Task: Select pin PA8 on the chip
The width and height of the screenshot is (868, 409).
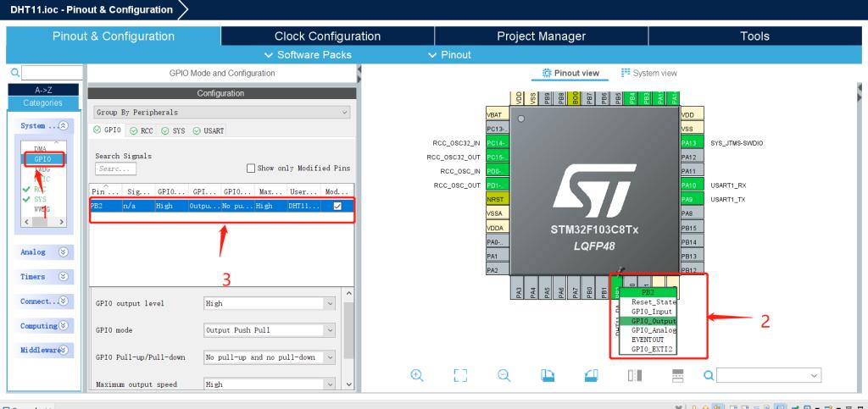Action: point(692,213)
